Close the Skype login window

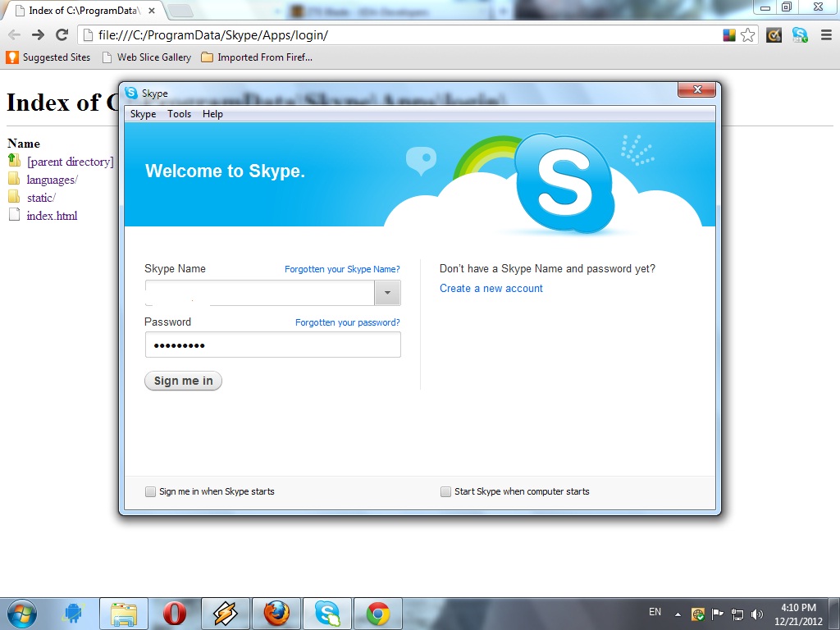(697, 89)
